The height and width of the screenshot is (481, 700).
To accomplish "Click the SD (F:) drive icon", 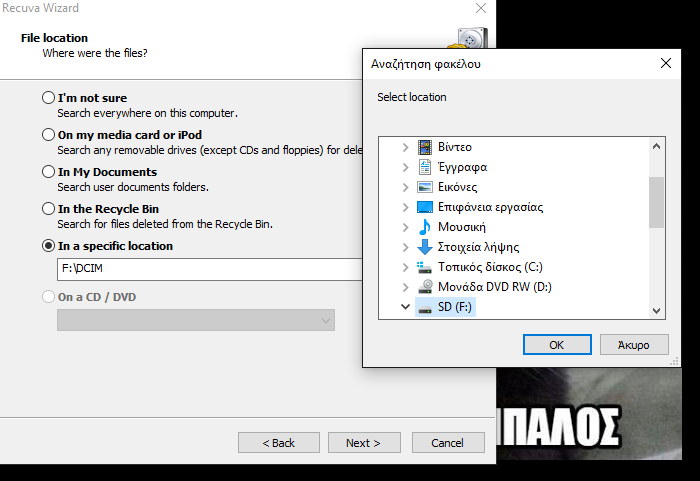I will click(x=425, y=308).
